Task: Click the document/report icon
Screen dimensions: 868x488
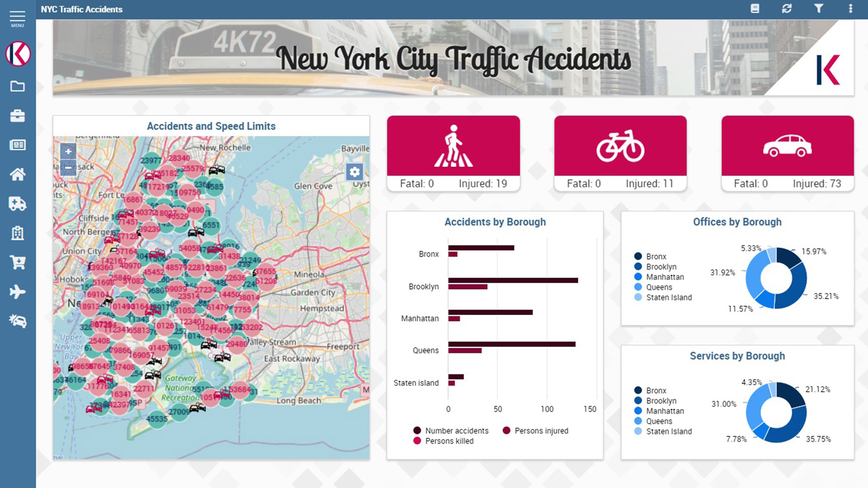Action: pyautogui.click(x=755, y=8)
